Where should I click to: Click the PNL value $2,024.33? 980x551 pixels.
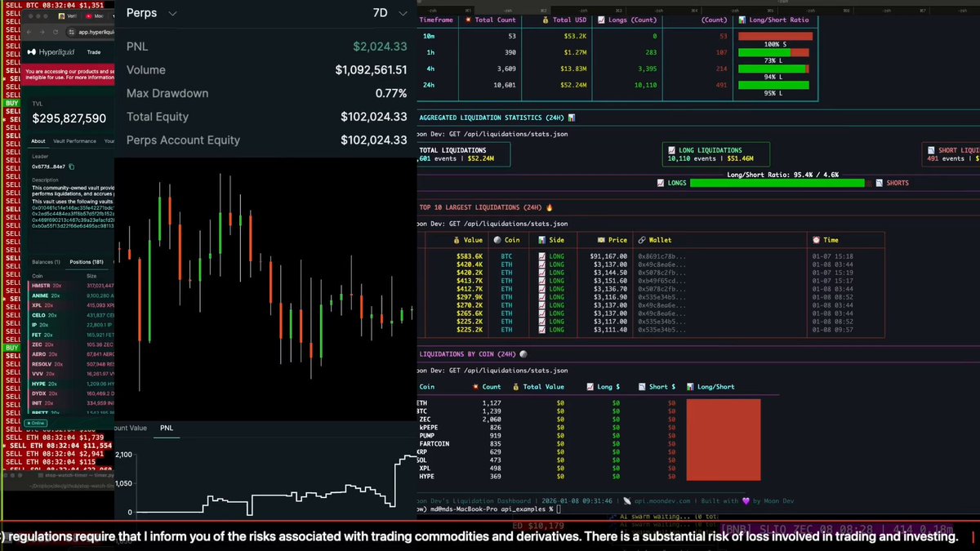(x=380, y=47)
